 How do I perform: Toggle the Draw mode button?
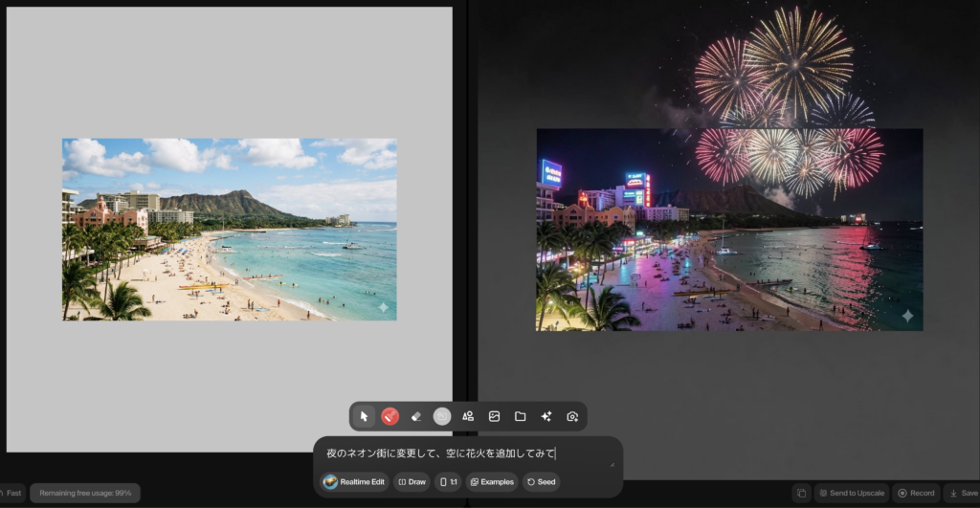(412, 481)
